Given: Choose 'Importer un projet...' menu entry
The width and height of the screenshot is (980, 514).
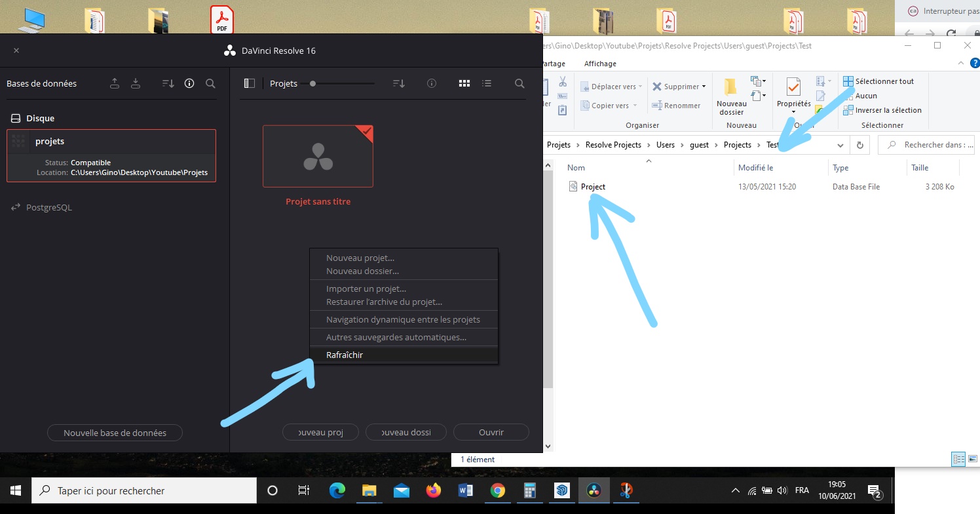Looking at the screenshot, I should click(366, 288).
